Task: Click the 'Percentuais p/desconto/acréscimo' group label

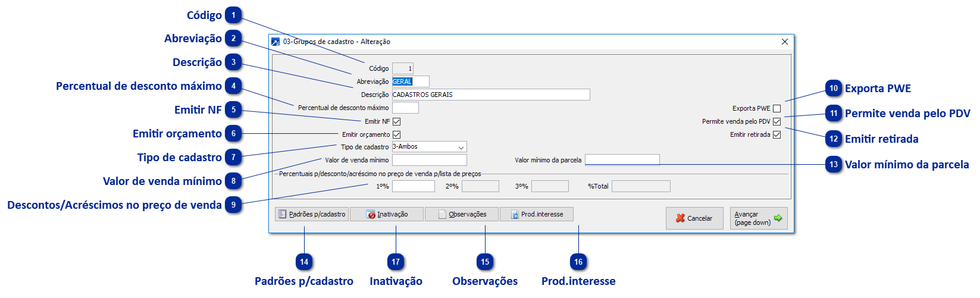Action: tap(380, 174)
